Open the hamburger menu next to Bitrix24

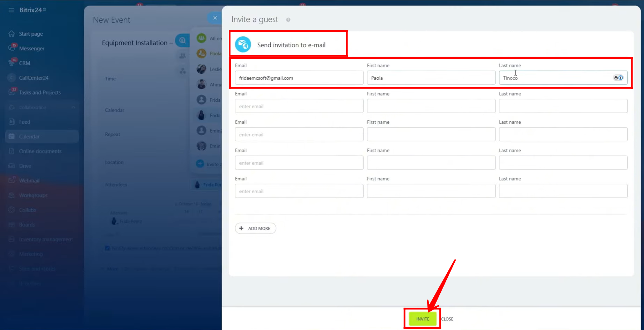click(12, 10)
